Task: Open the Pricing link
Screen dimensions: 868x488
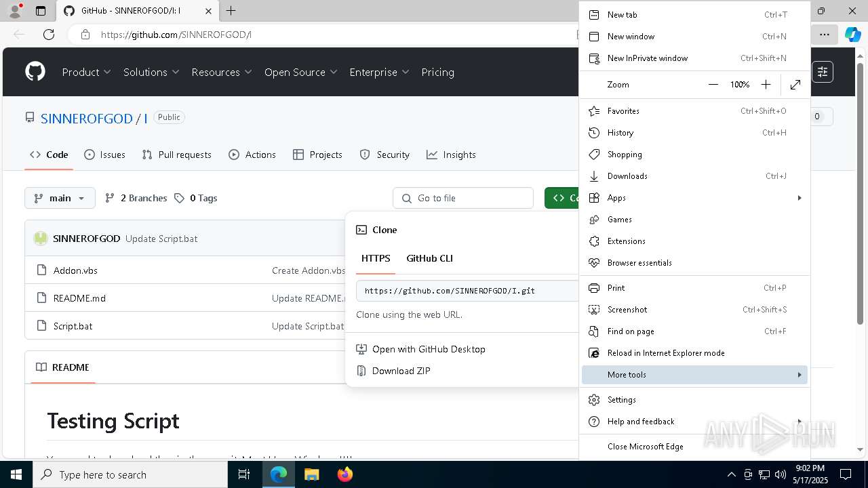Action: pyautogui.click(x=437, y=72)
